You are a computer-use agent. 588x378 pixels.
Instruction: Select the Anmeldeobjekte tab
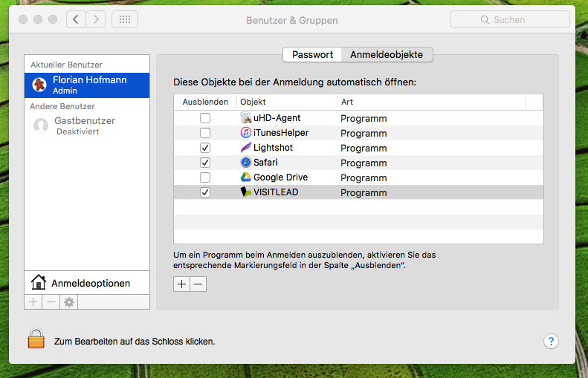[x=387, y=55]
